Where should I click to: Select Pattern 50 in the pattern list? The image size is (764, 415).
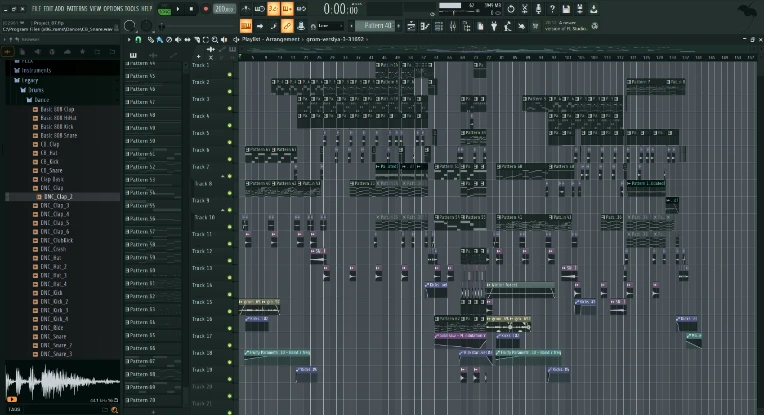(x=142, y=141)
